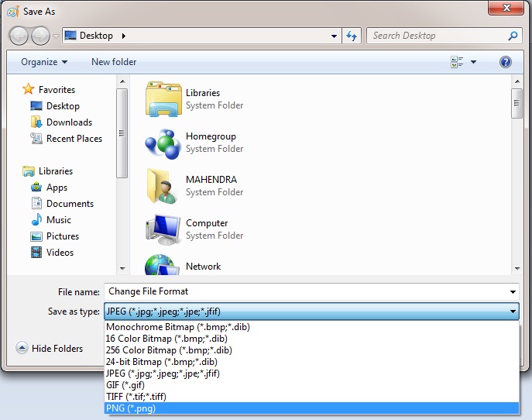Click the refresh location icon
The image size is (532, 420).
tap(352, 36)
